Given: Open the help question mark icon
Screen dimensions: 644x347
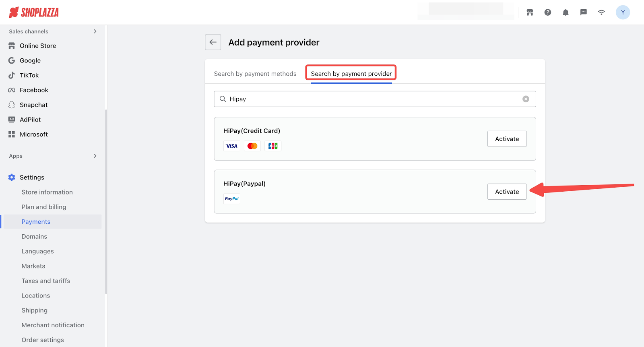Looking at the screenshot, I should click(548, 12).
